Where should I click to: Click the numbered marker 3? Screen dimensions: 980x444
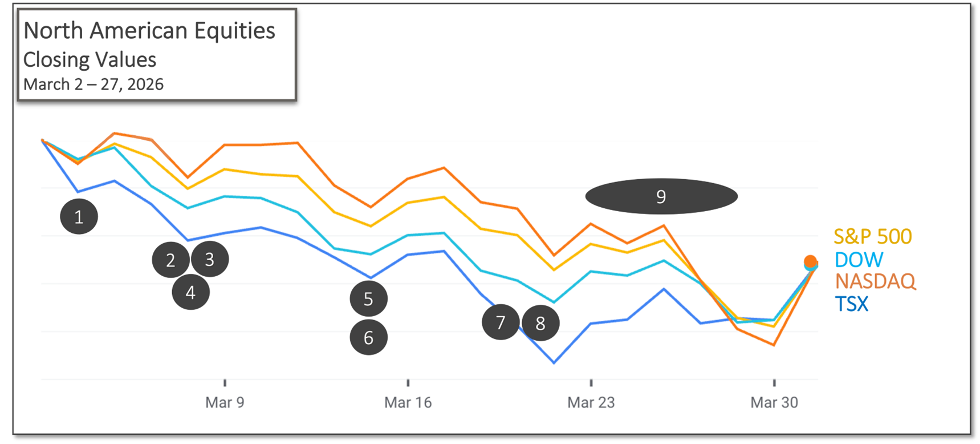pos(210,260)
